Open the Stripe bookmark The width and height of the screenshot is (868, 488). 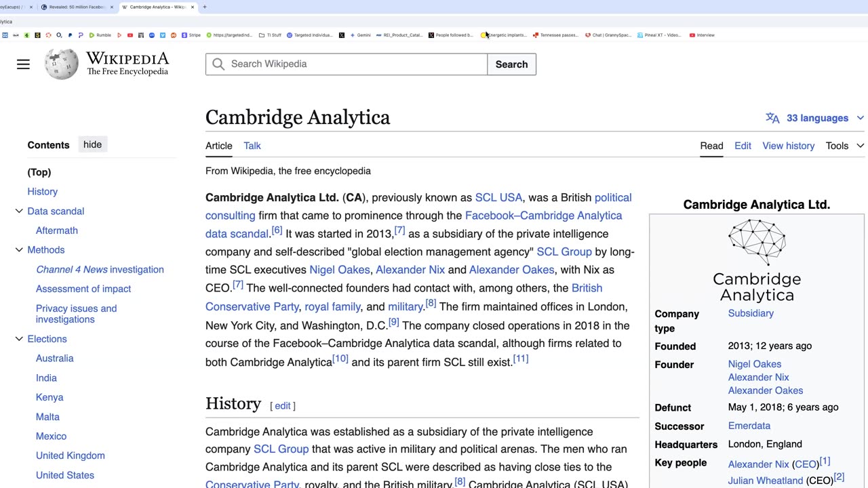(x=191, y=35)
